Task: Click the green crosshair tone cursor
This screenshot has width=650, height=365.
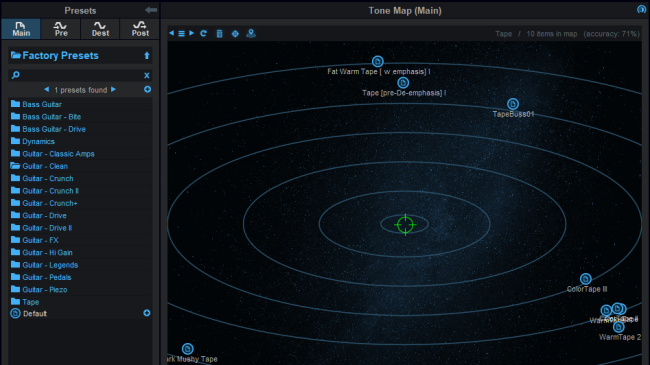Action: (x=405, y=224)
